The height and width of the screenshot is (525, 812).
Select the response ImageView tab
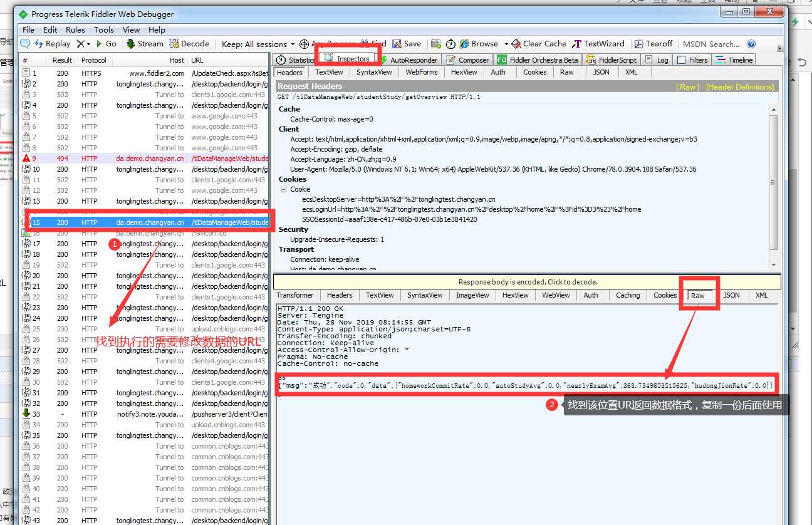472,295
